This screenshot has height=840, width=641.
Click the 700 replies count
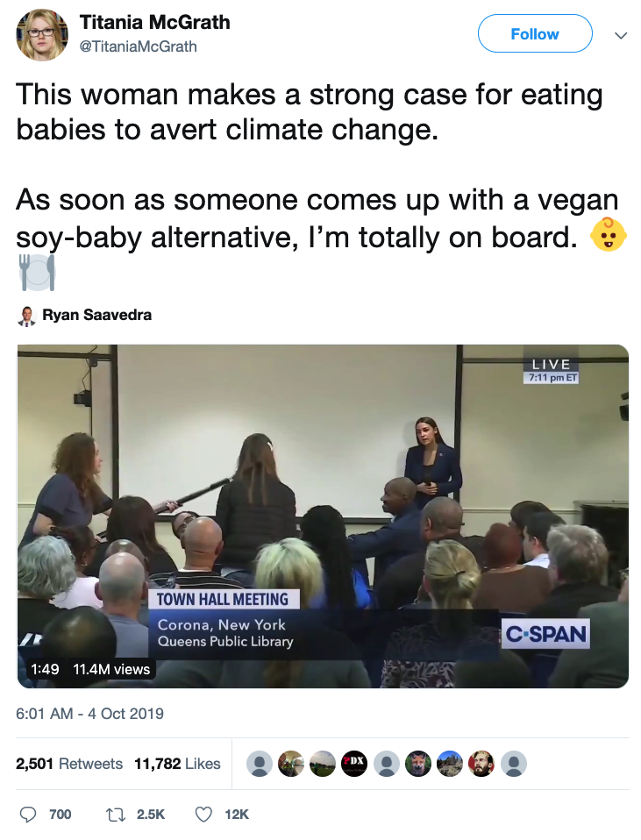tap(61, 815)
